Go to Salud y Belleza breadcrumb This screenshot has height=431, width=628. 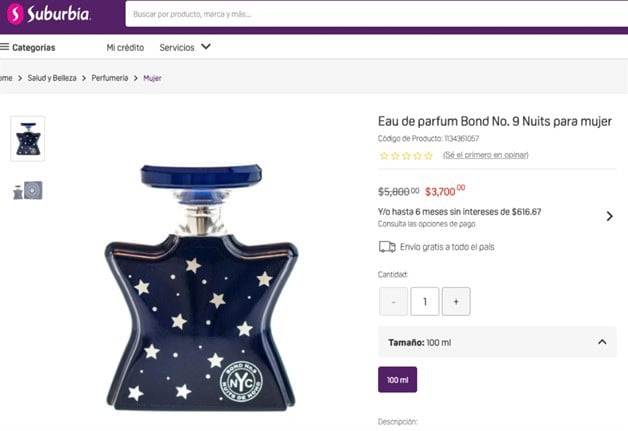54,78
